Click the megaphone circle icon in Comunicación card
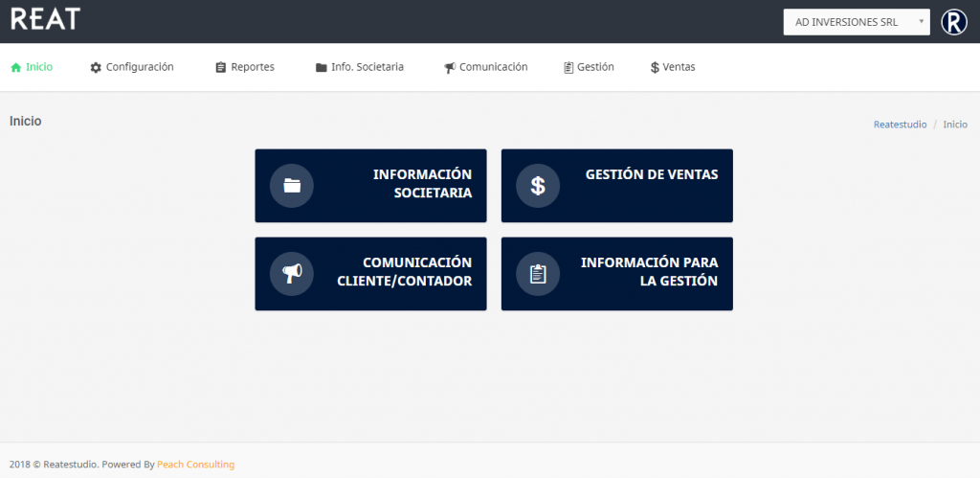The height and width of the screenshot is (478, 980). click(292, 274)
